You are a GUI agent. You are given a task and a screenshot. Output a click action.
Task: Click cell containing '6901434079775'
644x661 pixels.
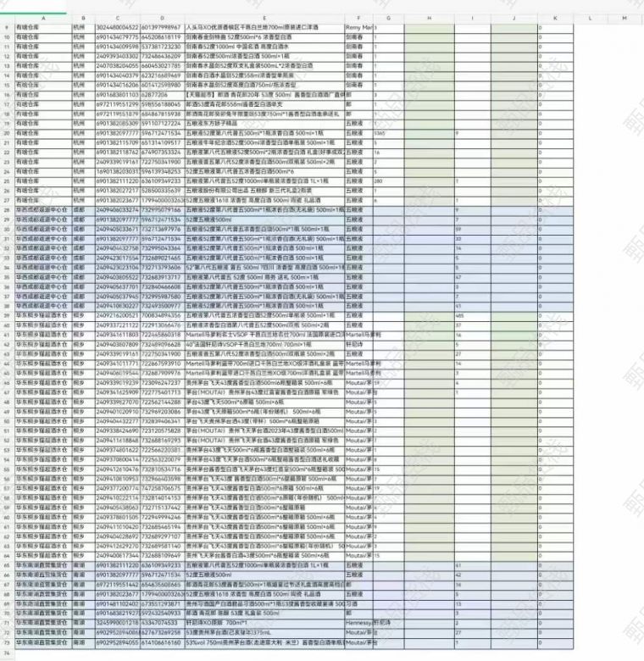click(x=118, y=37)
